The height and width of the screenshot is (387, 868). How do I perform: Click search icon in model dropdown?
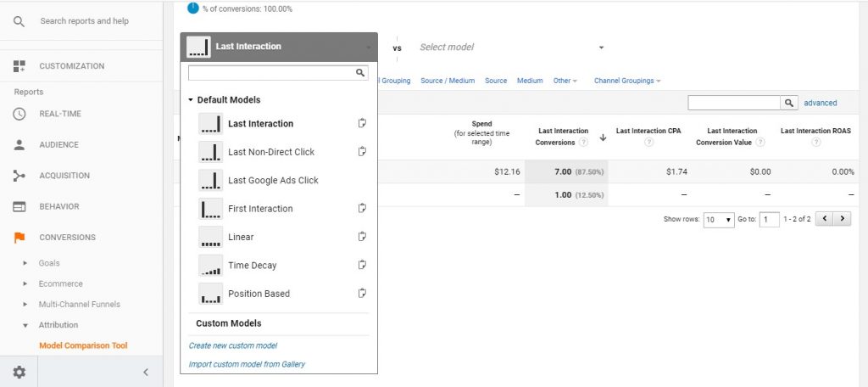click(x=360, y=73)
